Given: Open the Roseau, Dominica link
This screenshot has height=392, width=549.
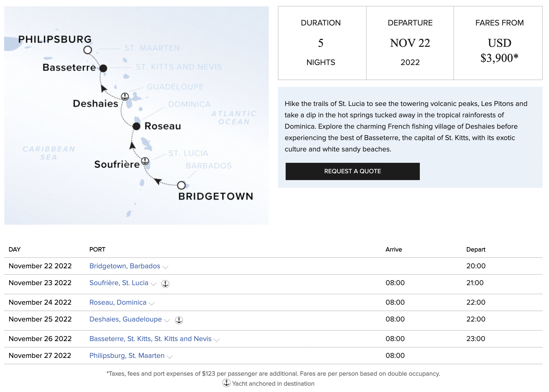Looking at the screenshot, I should (x=118, y=302).
